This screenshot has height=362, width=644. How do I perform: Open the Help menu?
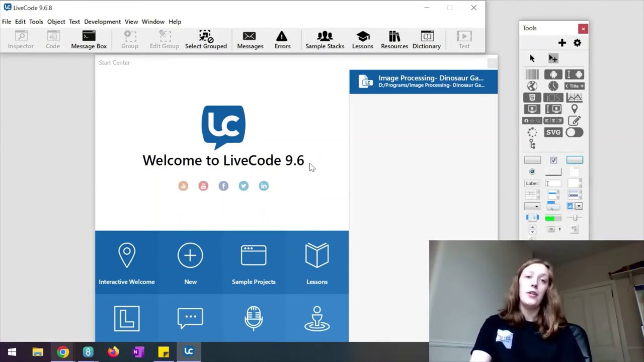pyautogui.click(x=175, y=22)
